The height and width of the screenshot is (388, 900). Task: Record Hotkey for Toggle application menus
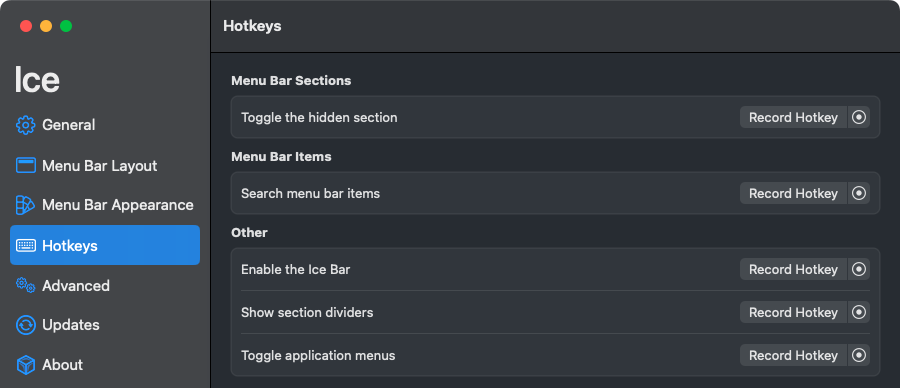(793, 355)
